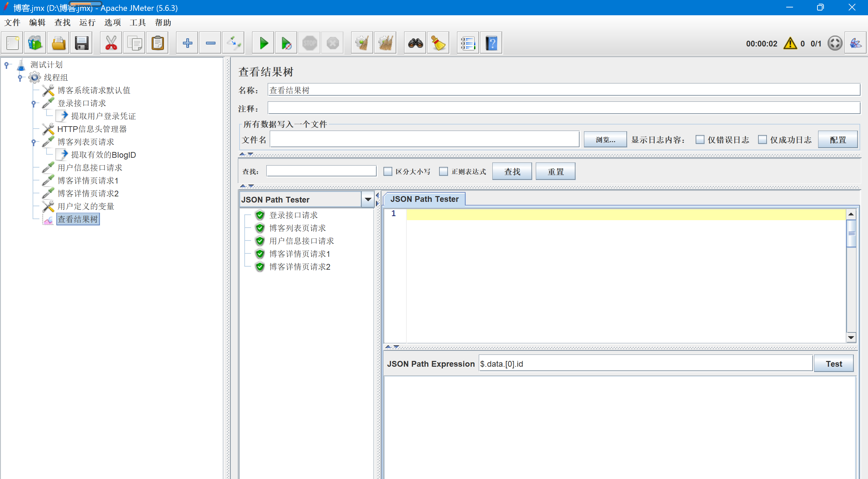Screen dimensions: 868x479
Task: Open the Function Helper list icon
Action: pyautogui.click(x=468, y=43)
